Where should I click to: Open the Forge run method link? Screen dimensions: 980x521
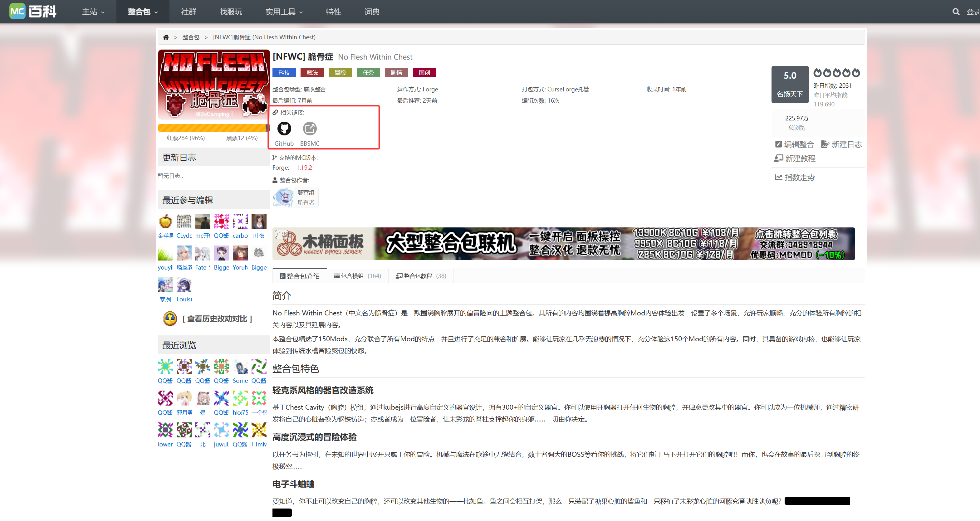[430, 89]
